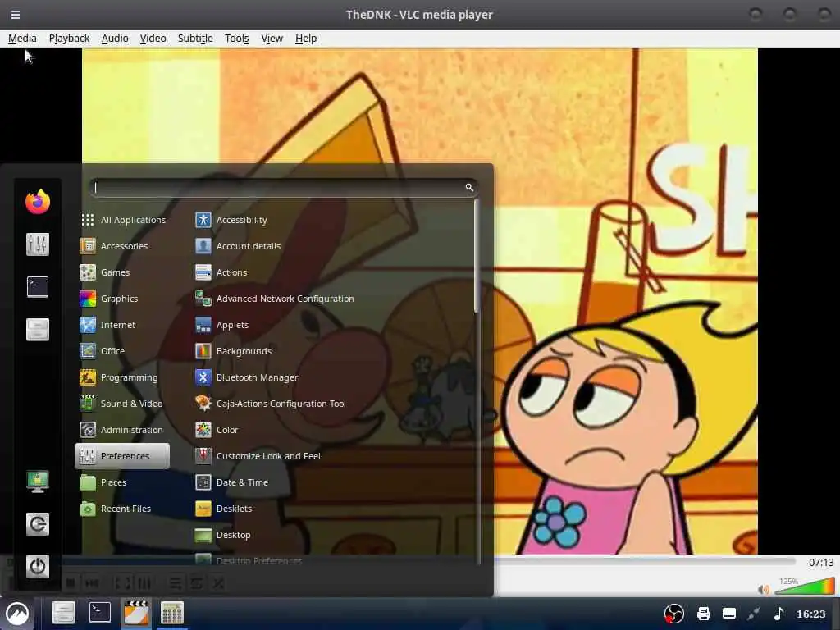Select the Accessories category
This screenshot has height=630, width=840.
tap(123, 246)
